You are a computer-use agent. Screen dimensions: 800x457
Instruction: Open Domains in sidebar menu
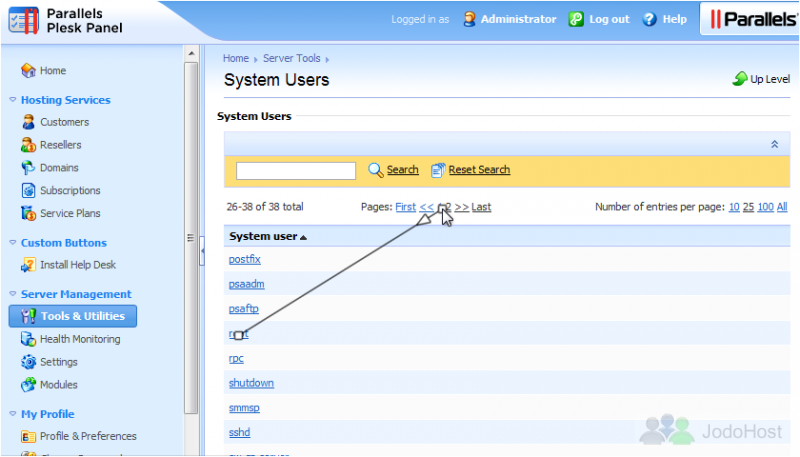(x=59, y=167)
